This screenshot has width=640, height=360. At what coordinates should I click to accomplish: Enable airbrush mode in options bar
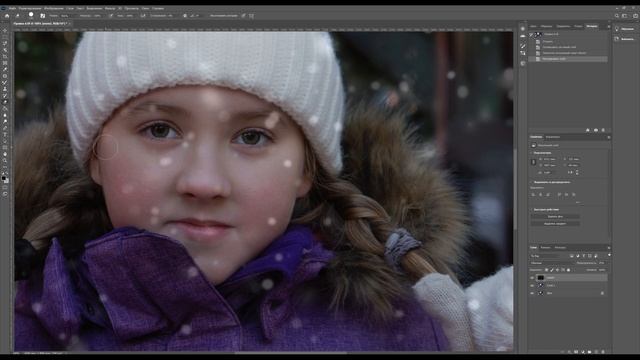point(143,16)
